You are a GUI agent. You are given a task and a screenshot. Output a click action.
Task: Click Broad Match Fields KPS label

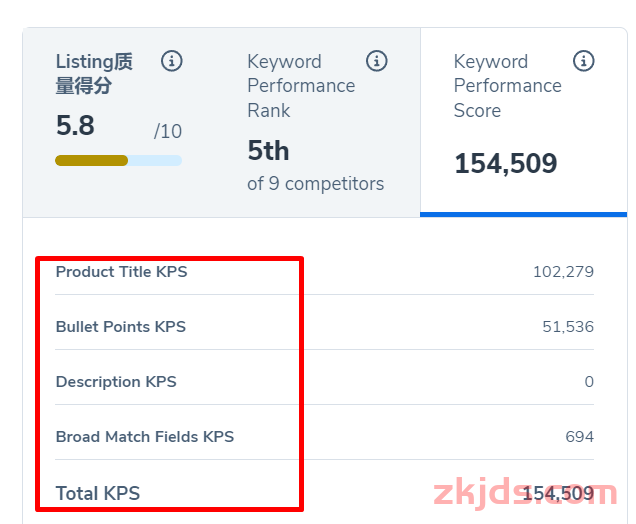click(x=145, y=437)
